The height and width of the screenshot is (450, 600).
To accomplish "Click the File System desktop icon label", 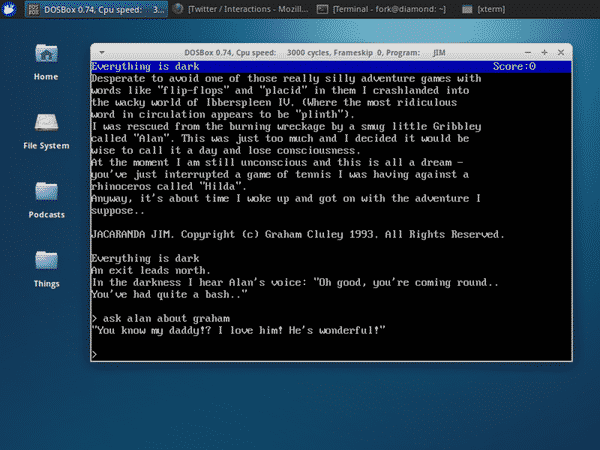I will tap(46, 146).
